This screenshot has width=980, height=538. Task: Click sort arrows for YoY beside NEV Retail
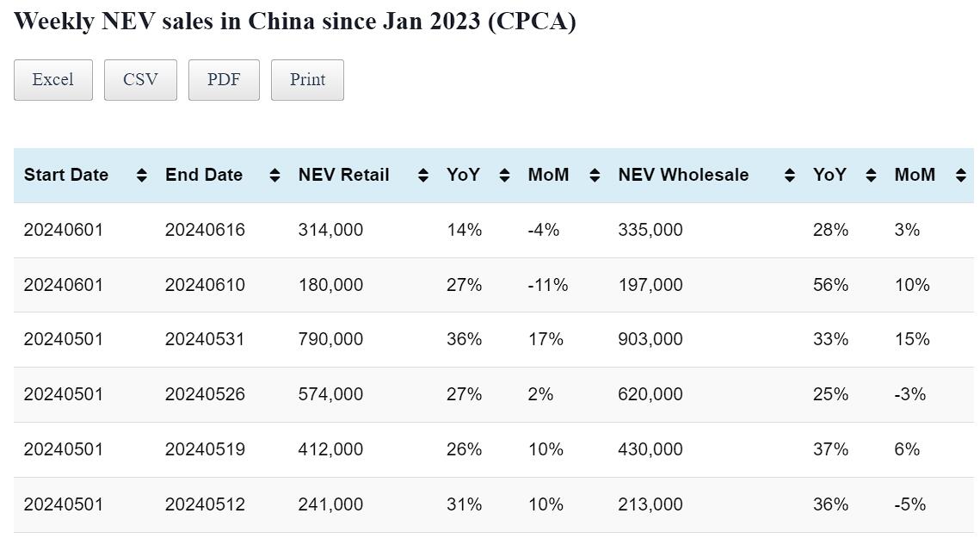(505, 176)
